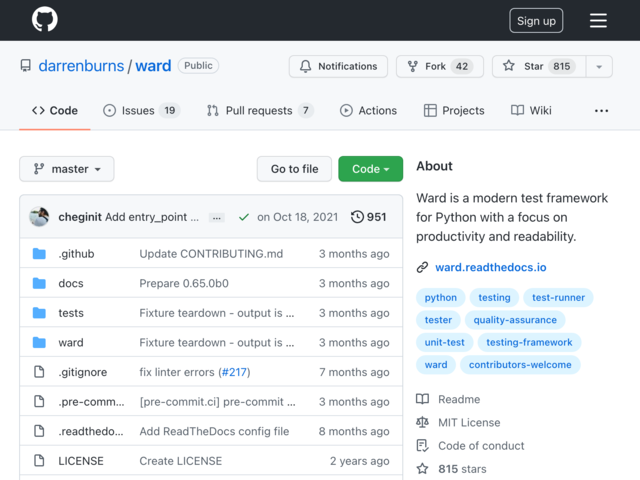This screenshot has width=640, height=480.
Task: Open the docs folder
Action: (x=71, y=283)
